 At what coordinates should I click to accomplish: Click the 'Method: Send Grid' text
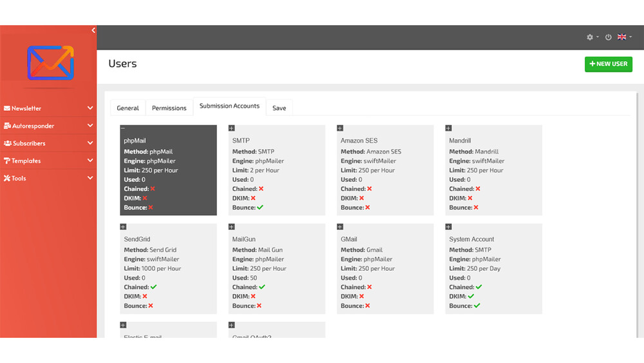pos(150,250)
